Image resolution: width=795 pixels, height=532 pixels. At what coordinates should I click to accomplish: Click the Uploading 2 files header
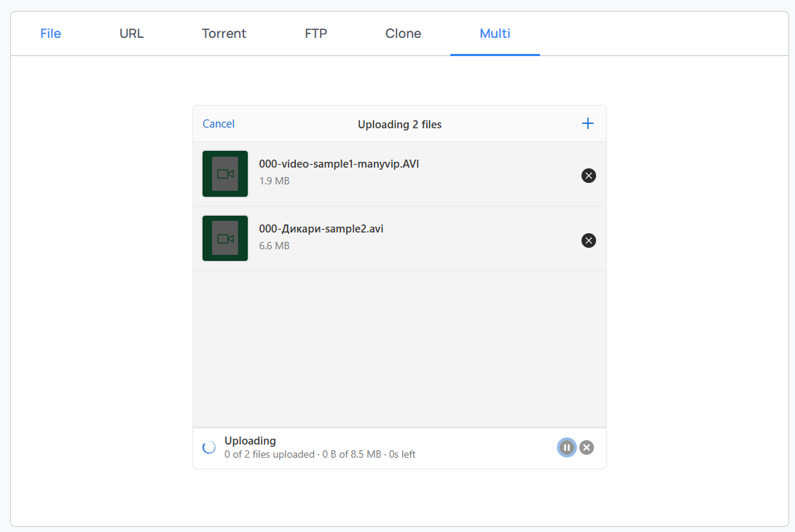tap(399, 124)
